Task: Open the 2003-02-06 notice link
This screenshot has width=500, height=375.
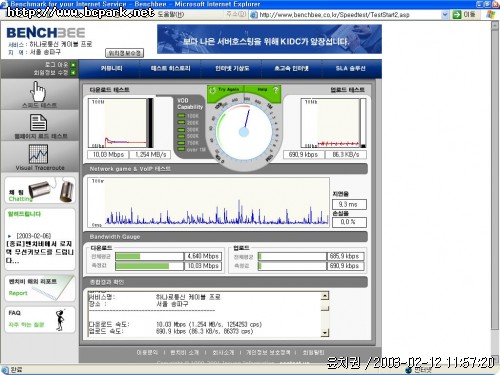Action: click(39, 248)
